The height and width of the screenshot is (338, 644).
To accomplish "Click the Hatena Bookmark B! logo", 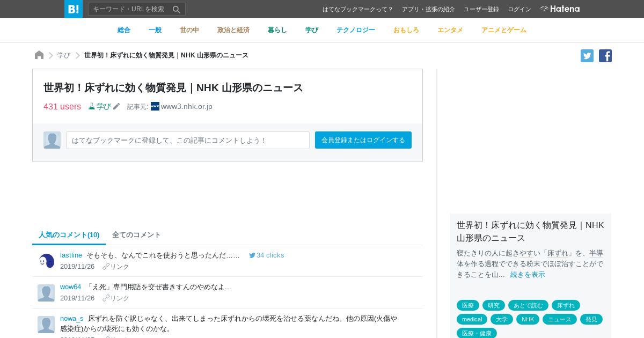I will point(74,9).
